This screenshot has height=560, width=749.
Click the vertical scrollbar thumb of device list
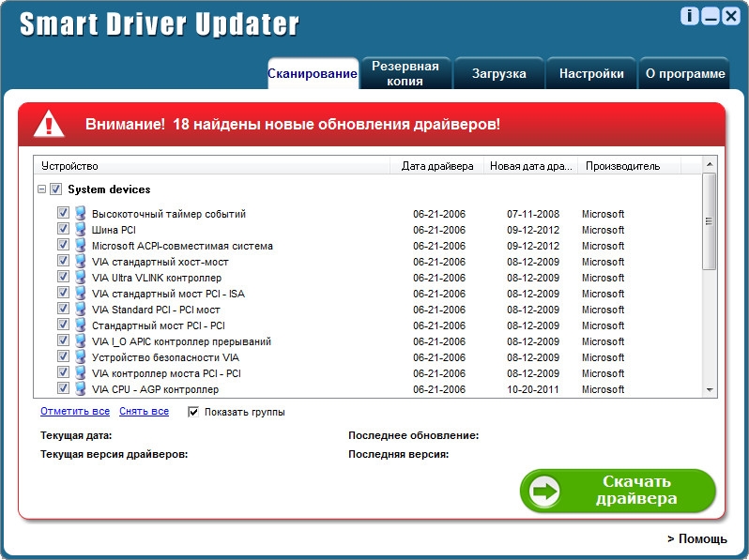click(x=710, y=221)
